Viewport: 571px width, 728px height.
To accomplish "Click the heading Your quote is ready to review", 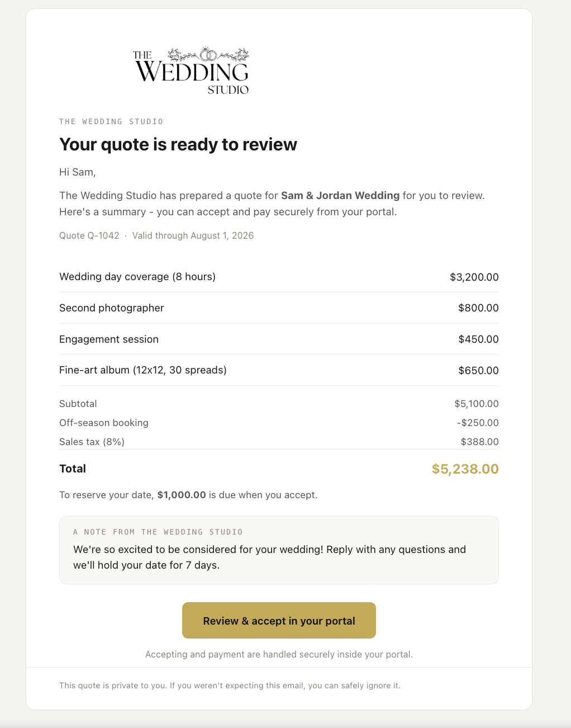I will [x=178, y=144].
